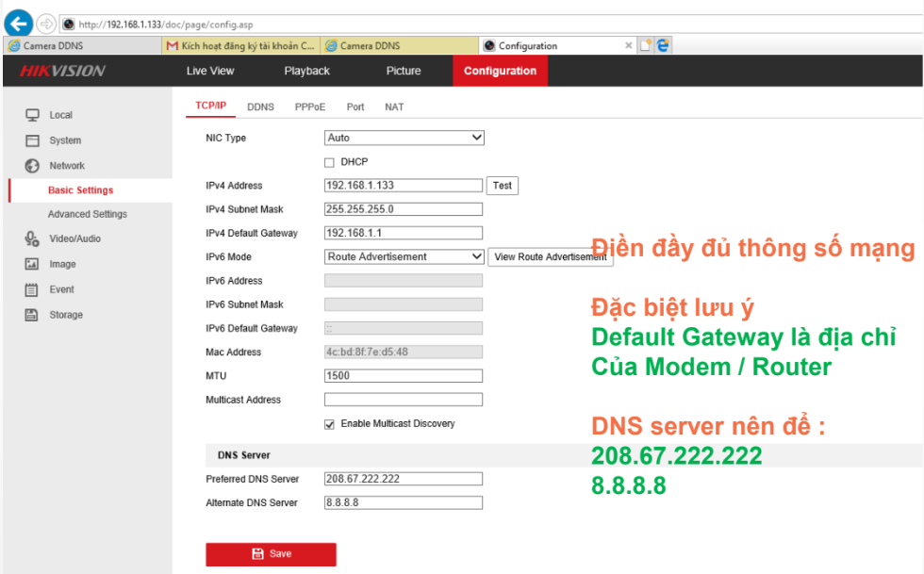Expand the IPv6 Mode dropdown
This screenshot has height=574, width=924.
click(404, 256)
